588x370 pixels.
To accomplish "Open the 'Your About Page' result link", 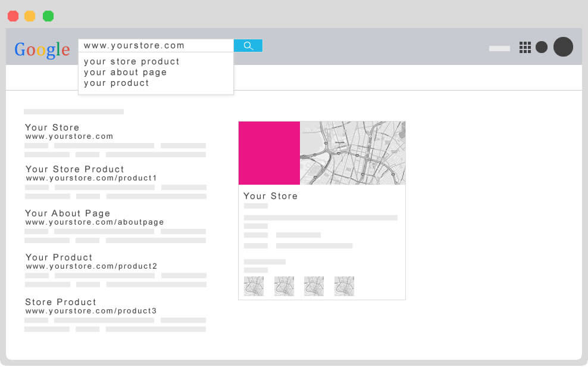I will click(67, 213).
